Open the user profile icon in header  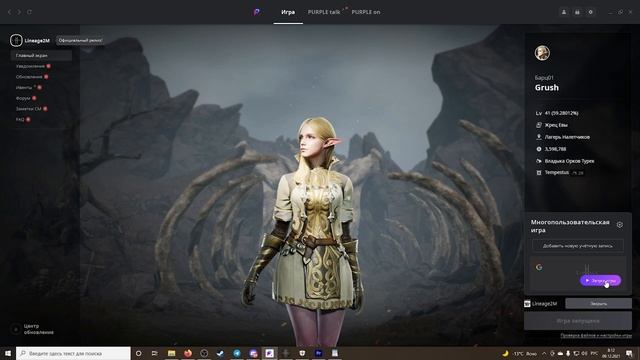point(564,12)
